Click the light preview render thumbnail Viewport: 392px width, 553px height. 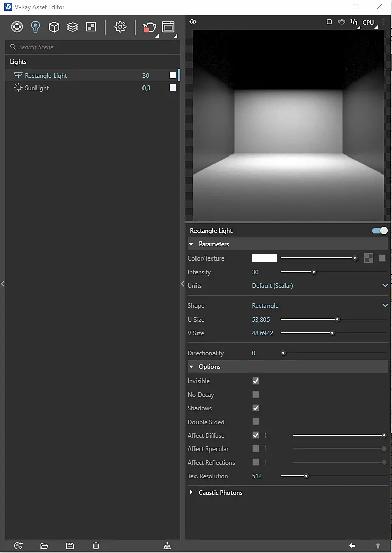pos(288,125)
